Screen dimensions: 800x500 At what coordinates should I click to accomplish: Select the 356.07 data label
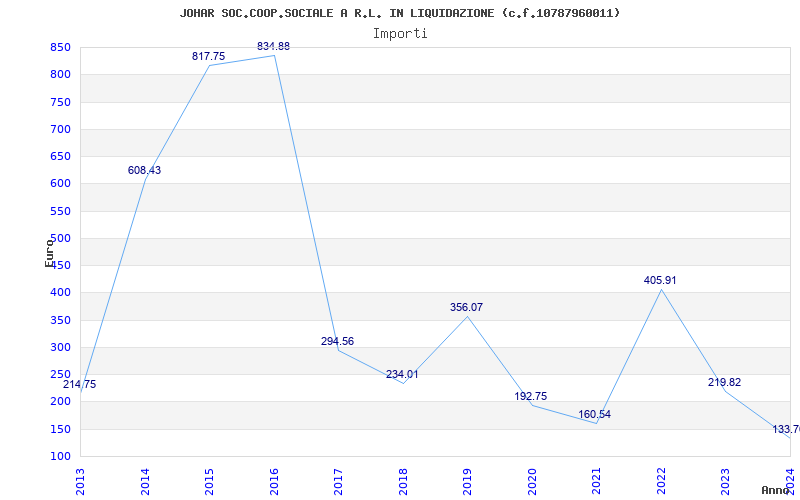[466, 308]
